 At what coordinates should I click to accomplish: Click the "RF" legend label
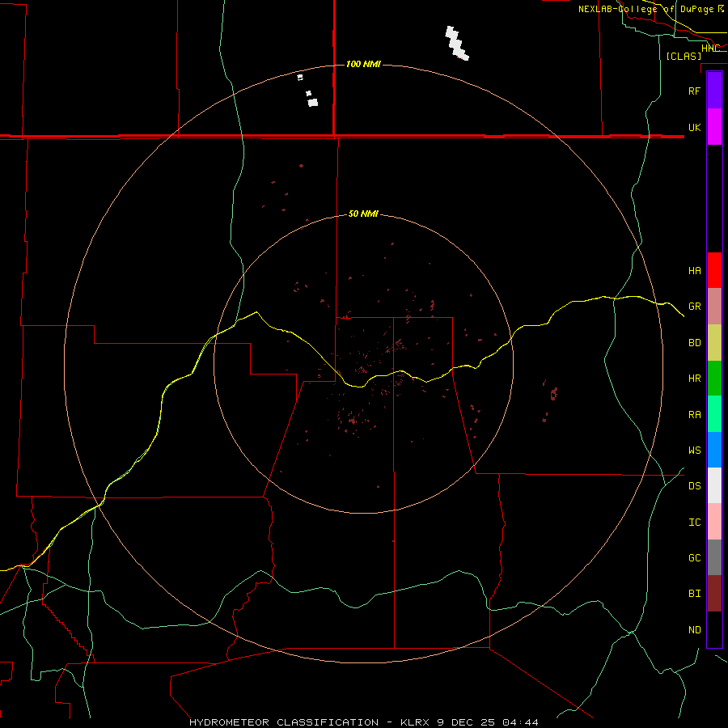(694, 91)
